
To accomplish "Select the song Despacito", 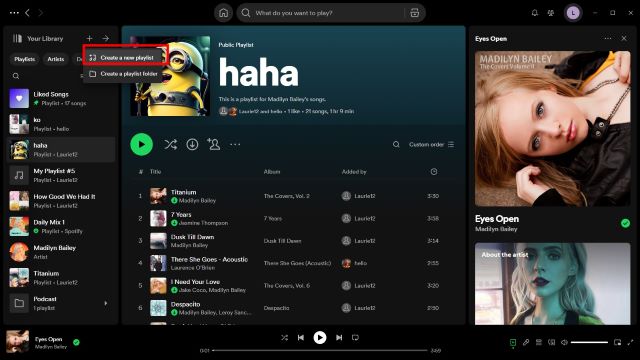I will [x=185, y=304].
